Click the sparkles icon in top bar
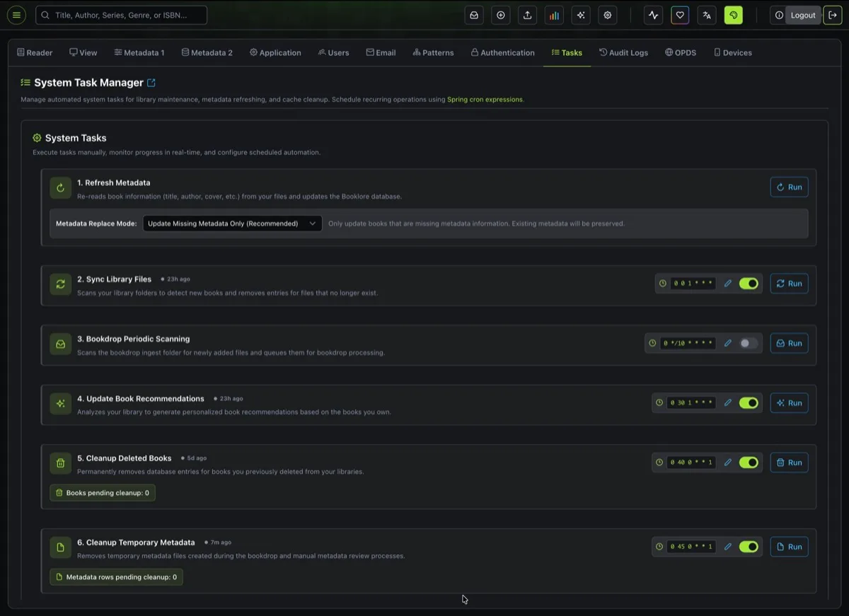849x616 pixels. click(581, 15)
